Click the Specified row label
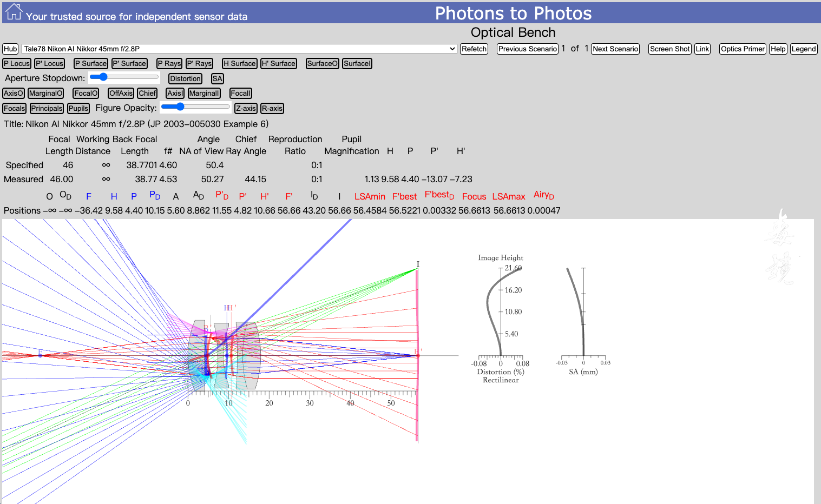The height and width of the screenshot is (504, 821). point(24,165)
